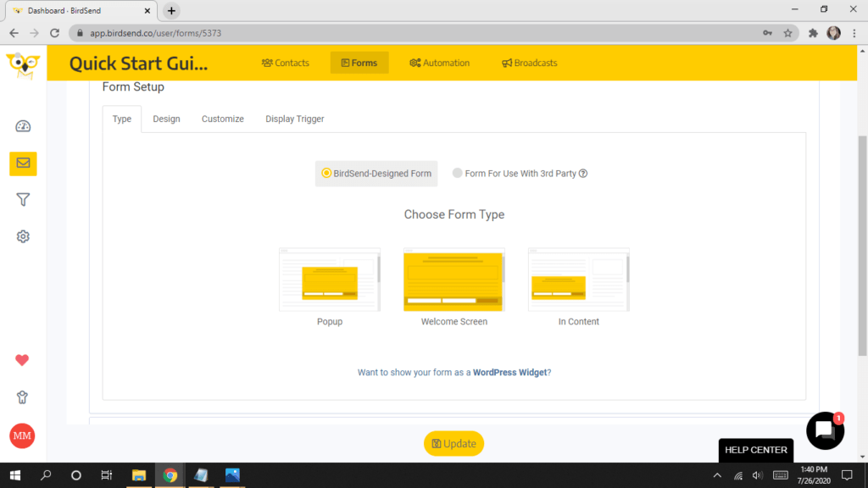
Task: Follow the WordPress Widget link
Action: pyautogui.click(x=509, y=373)
